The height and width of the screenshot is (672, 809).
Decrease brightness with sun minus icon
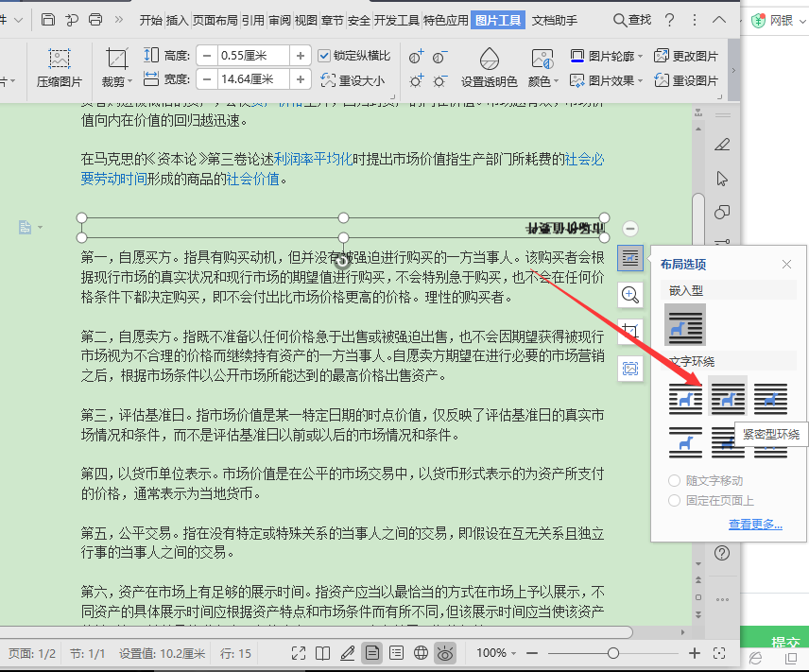tap(440, 80)
